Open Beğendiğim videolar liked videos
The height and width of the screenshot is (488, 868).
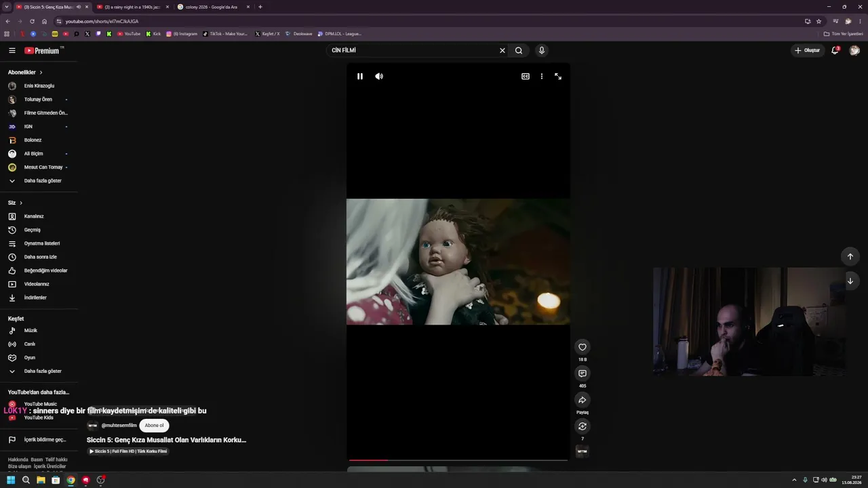coord(39,270)
